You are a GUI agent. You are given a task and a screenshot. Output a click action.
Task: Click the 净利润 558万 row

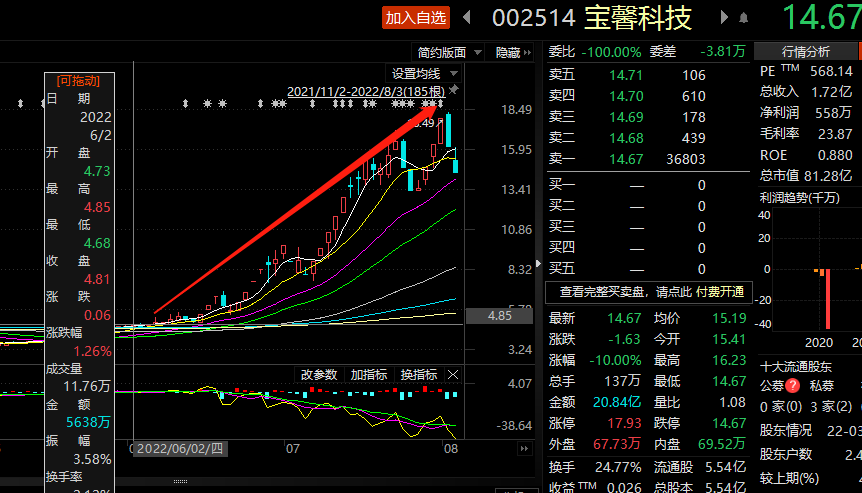[x=805, y=113]
